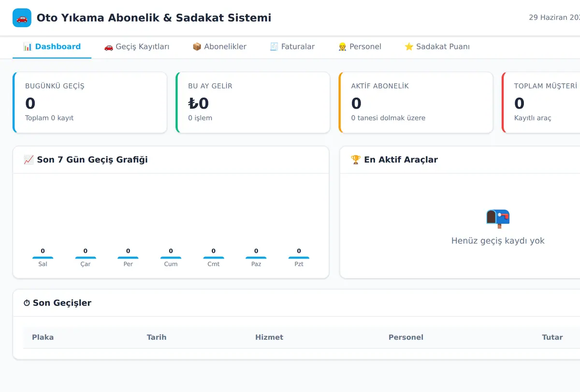This screenshot has height=392, width=580.
Task: Click the '0 tanesi dolmak üzere' text
Action: point(388,118)
